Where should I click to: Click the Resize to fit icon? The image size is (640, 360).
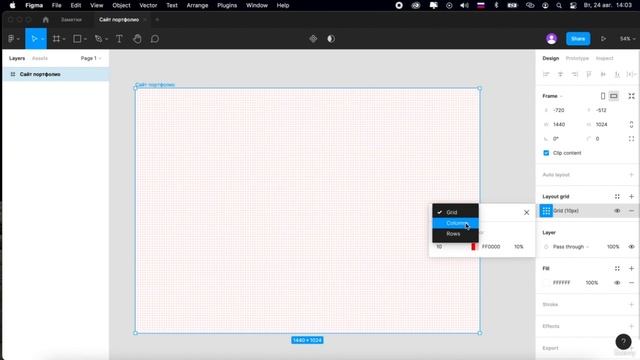pyautogui.click(x=631, y=96)
